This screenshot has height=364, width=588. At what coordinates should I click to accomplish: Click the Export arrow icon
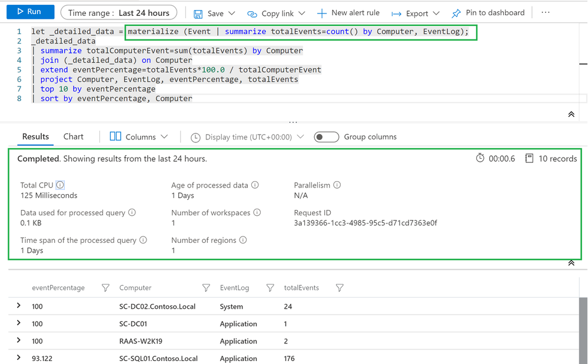(x=396, y=14)
